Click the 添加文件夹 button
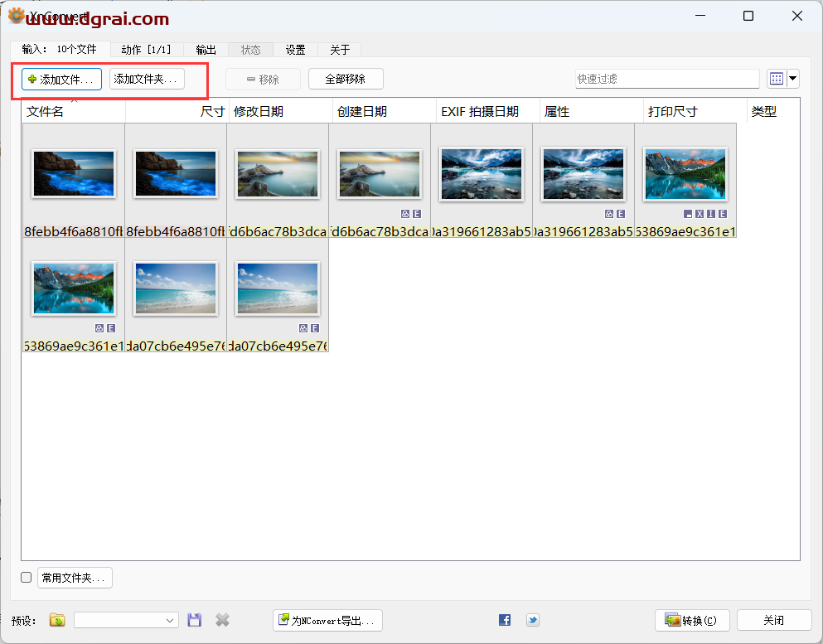The width and height of the screenshot is (823, 644). point(147,79)
